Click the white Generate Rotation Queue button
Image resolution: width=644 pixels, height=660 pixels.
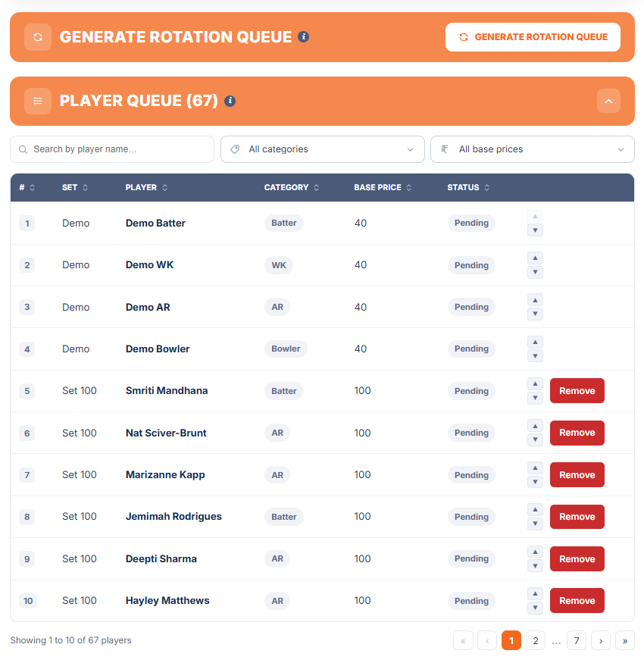533,37
